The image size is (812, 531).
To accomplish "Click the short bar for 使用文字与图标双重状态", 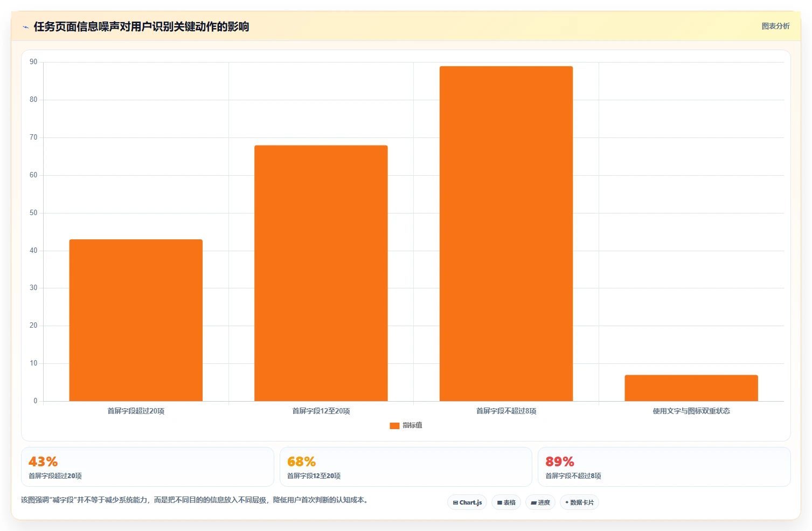I will [691, 388].
